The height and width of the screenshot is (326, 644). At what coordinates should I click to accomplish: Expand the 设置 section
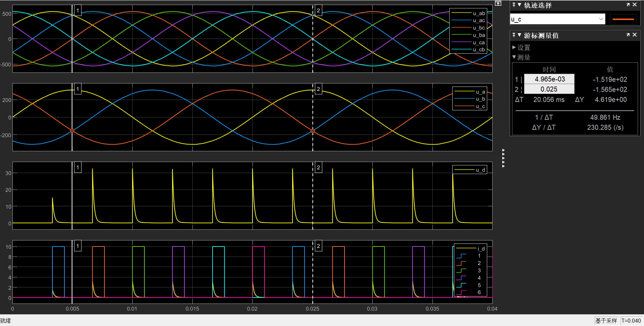tap(514, 48)
